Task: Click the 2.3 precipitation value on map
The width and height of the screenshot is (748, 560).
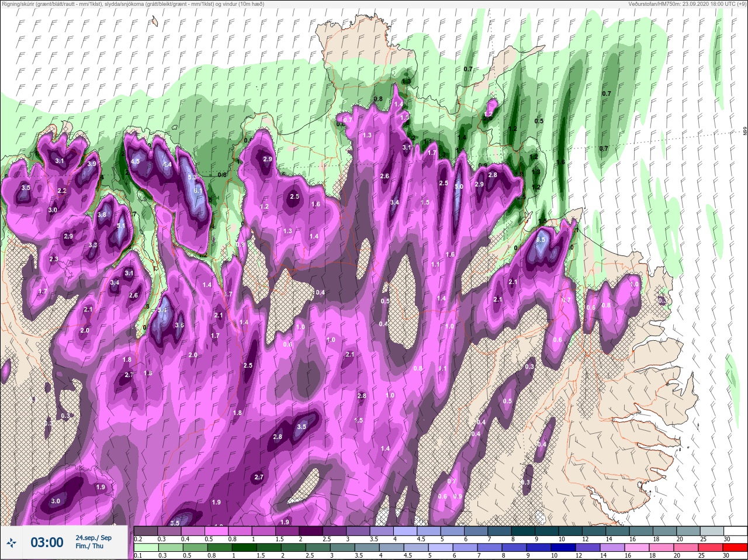Action: [x=54, y=259]
